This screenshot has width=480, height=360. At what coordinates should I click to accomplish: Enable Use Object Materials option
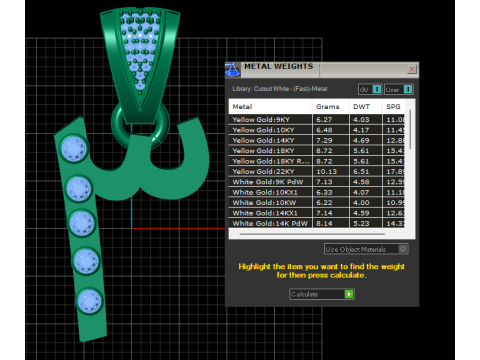403,249
